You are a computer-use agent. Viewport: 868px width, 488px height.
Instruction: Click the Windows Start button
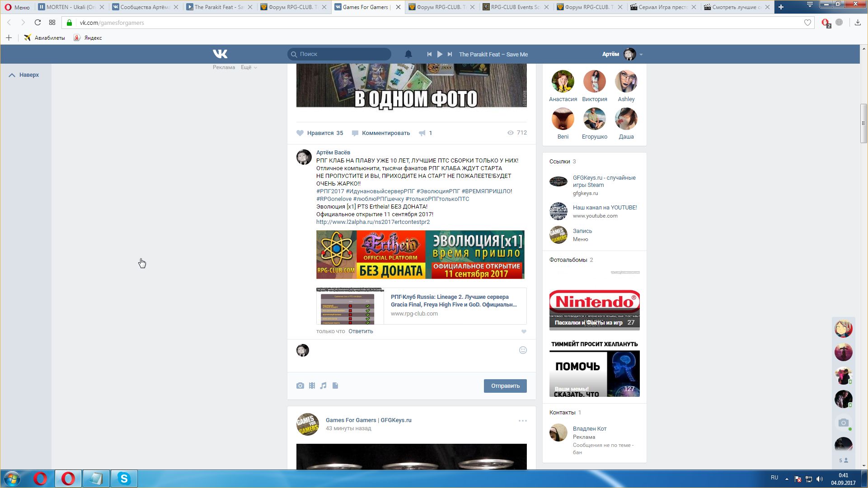point(12,479)
